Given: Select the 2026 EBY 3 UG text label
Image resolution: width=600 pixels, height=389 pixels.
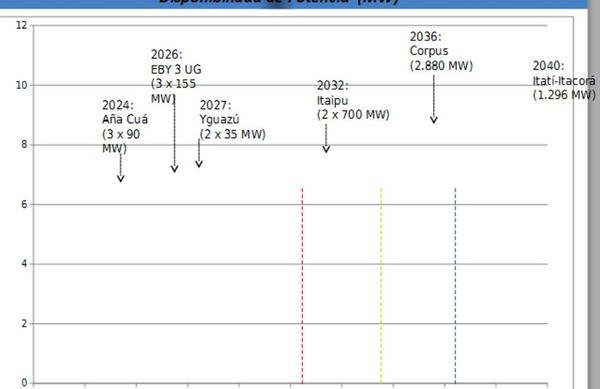Looking at the screenshot, I should [176, 76].
